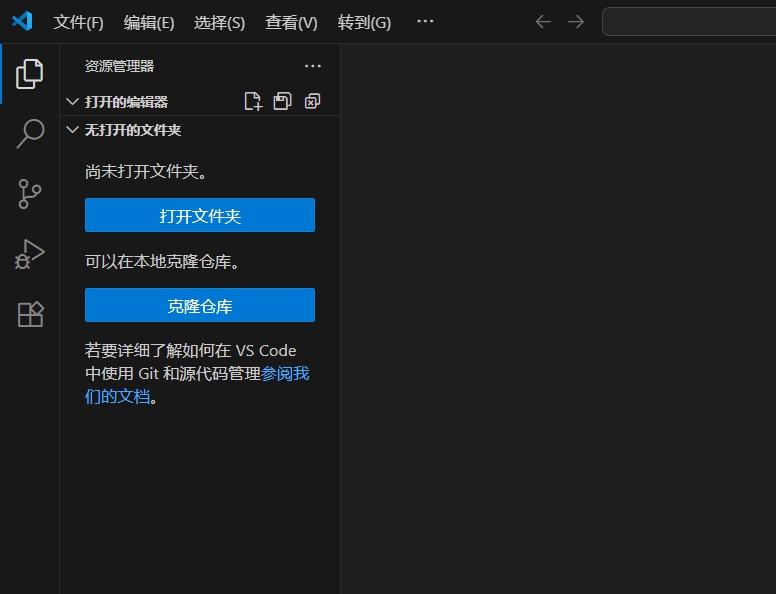Screen dimensions: 776x594
Task: Open the Search view in activity bar
Action: [30, 134]
